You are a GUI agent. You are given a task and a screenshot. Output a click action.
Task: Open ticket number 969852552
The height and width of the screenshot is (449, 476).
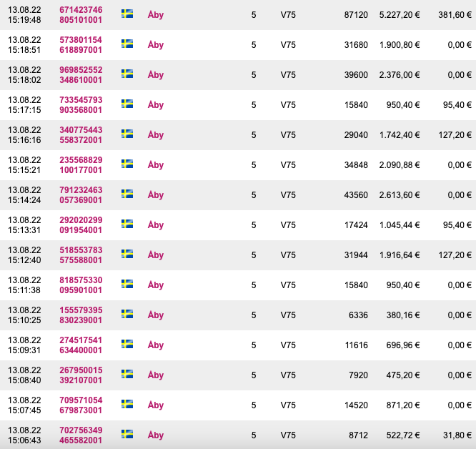pos(81,70)
